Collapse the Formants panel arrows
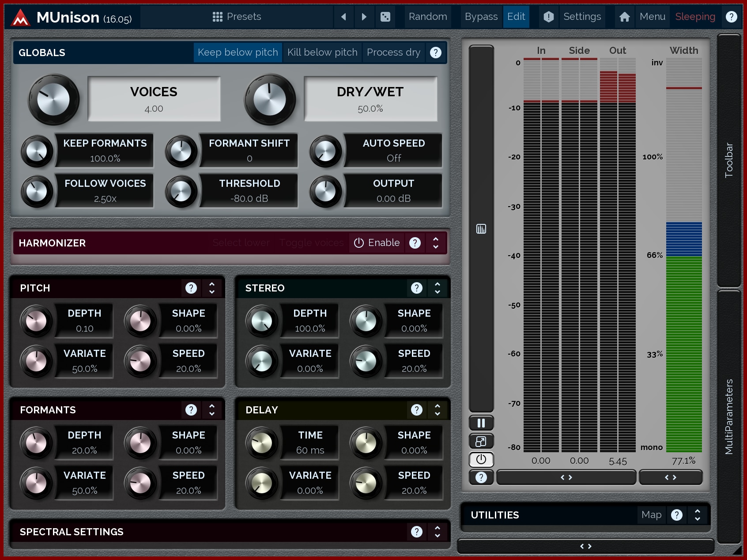Viewport: 747px width, 560px height. click(x=212, y=410)
